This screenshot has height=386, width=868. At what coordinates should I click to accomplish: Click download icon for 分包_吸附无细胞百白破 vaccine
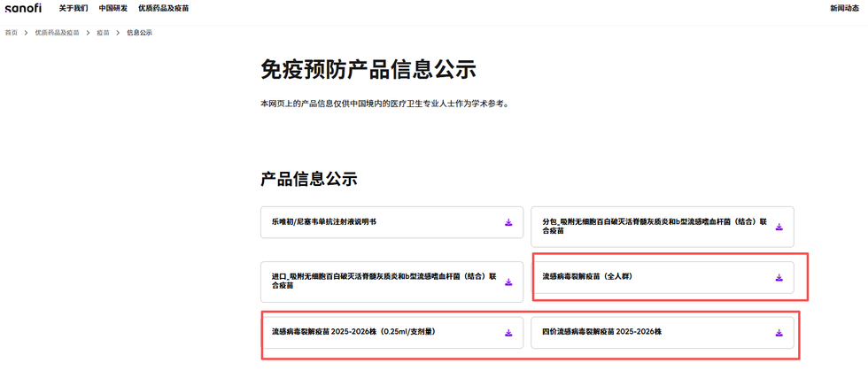[x=779, y=227]
